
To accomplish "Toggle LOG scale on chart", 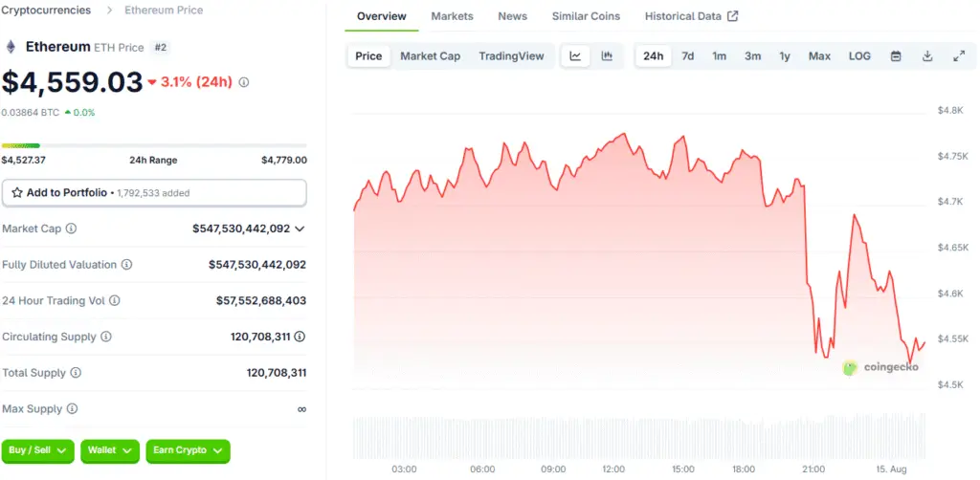I will tap(859, 56).
